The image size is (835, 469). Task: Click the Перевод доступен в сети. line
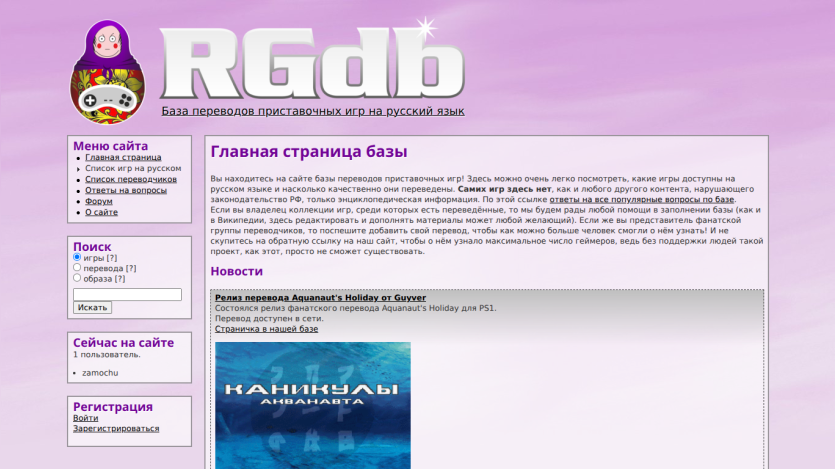[269, 318]
